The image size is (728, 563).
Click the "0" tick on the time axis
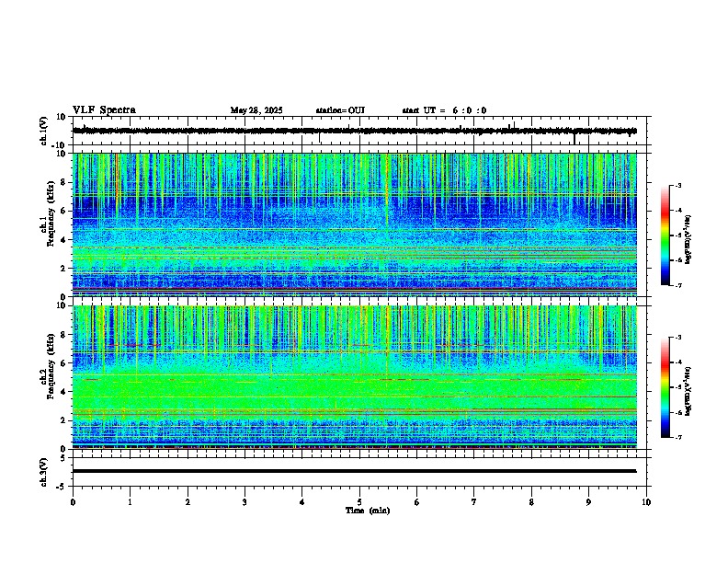click(73, 502)
